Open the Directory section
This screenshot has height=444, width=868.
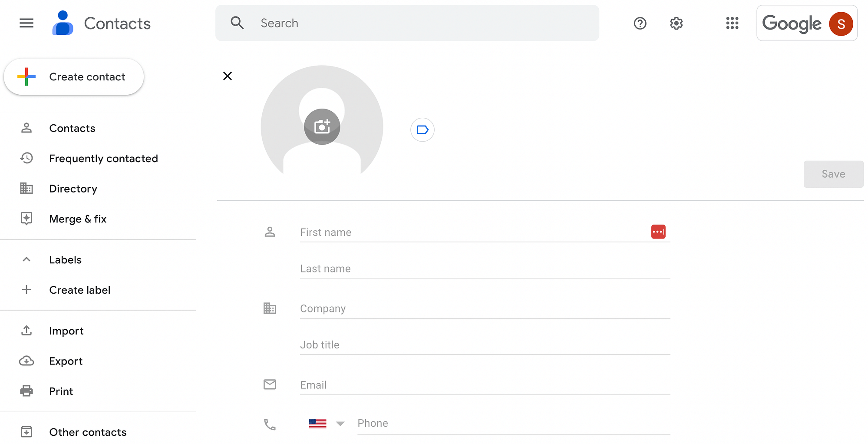click(x=73, y=189)
